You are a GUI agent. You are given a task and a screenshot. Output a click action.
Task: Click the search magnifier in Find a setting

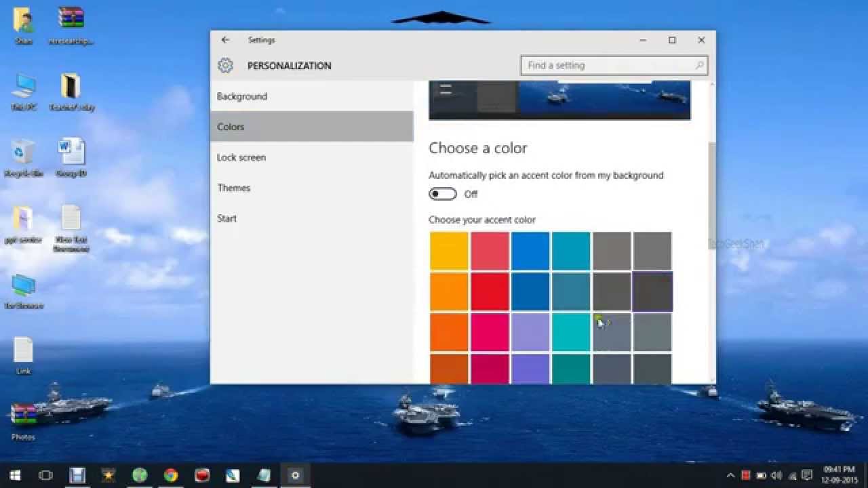tap(700, 66)
